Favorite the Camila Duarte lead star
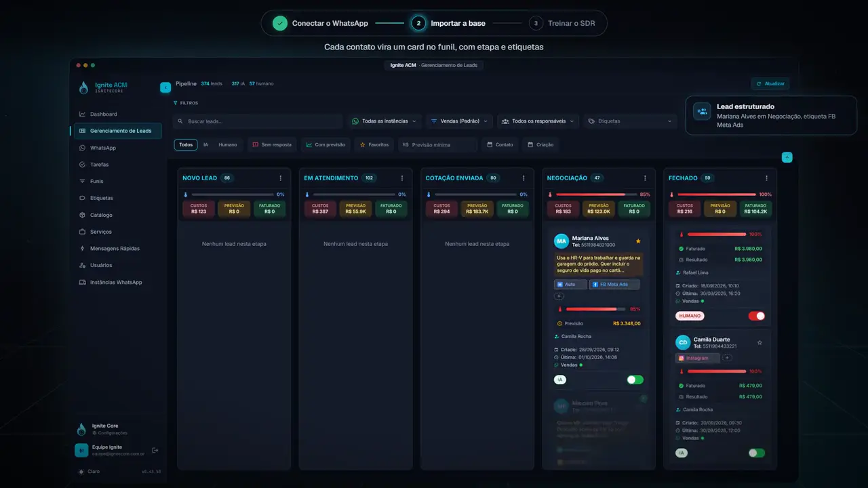This screenshot has height=488, width=868. click(759, 342)
